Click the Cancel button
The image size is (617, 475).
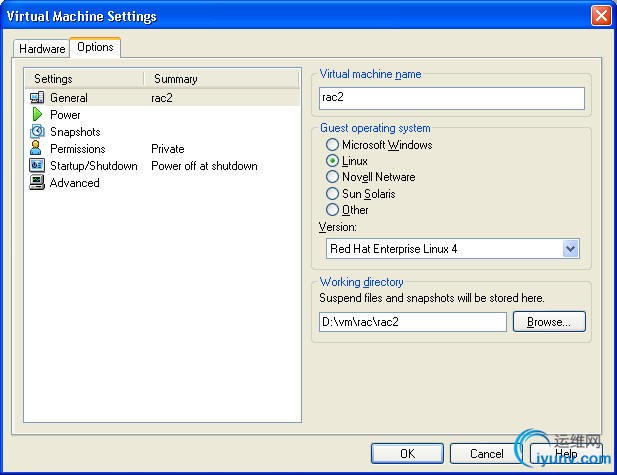pos(486,454)
